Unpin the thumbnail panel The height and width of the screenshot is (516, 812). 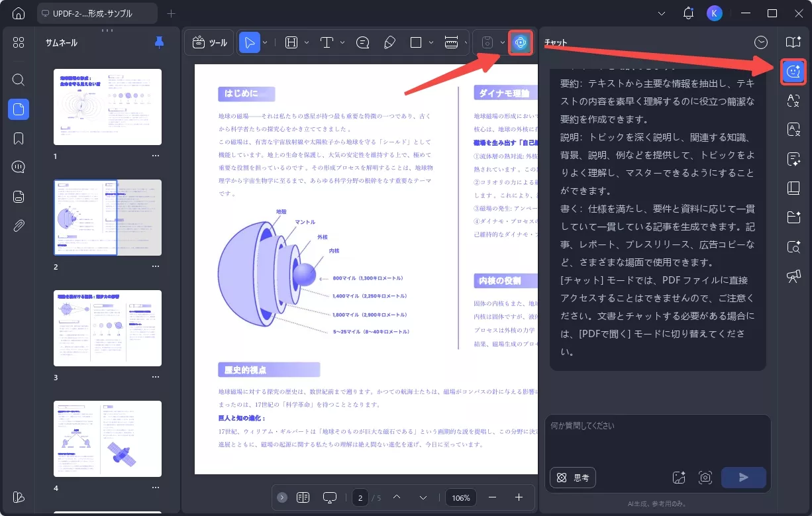(158, 42)
